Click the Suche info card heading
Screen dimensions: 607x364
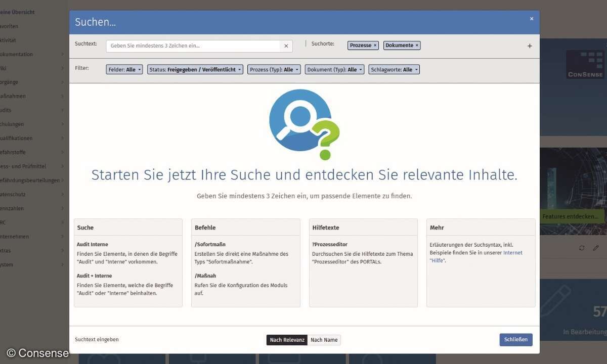coord(85,228)
